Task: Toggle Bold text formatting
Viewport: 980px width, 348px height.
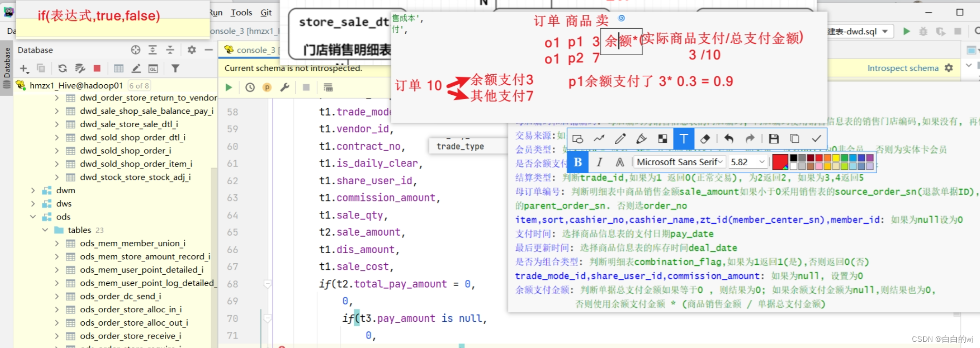Action: [578, 162]
